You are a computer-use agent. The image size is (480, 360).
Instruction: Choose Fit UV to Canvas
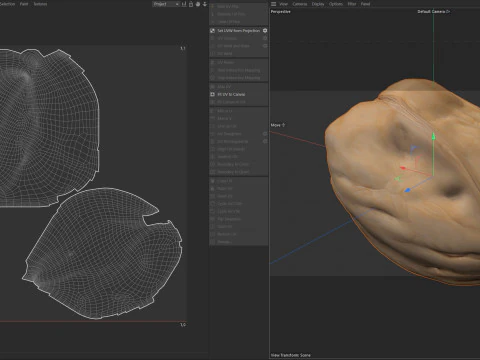(239, 94)
